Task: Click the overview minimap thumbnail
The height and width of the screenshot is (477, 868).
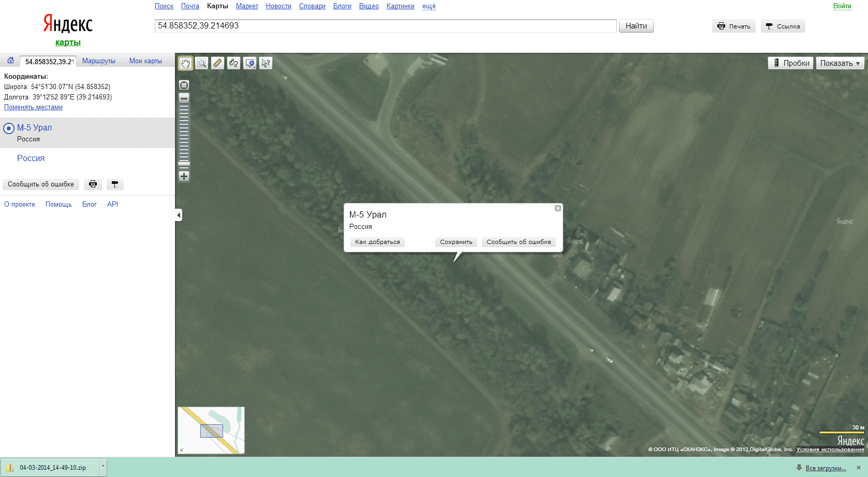Action: (211, 430)
